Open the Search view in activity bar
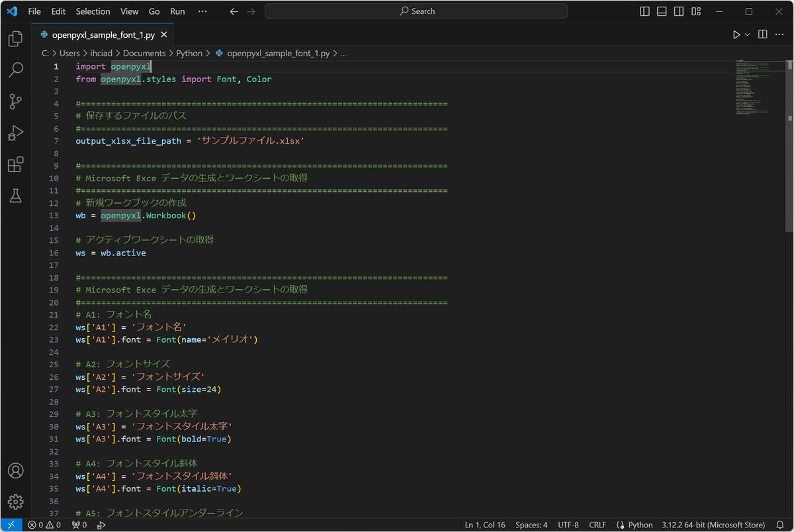Image resolution: width=794 pixels, height=532 pixels. pyautogui.click(x=15, y=70)
